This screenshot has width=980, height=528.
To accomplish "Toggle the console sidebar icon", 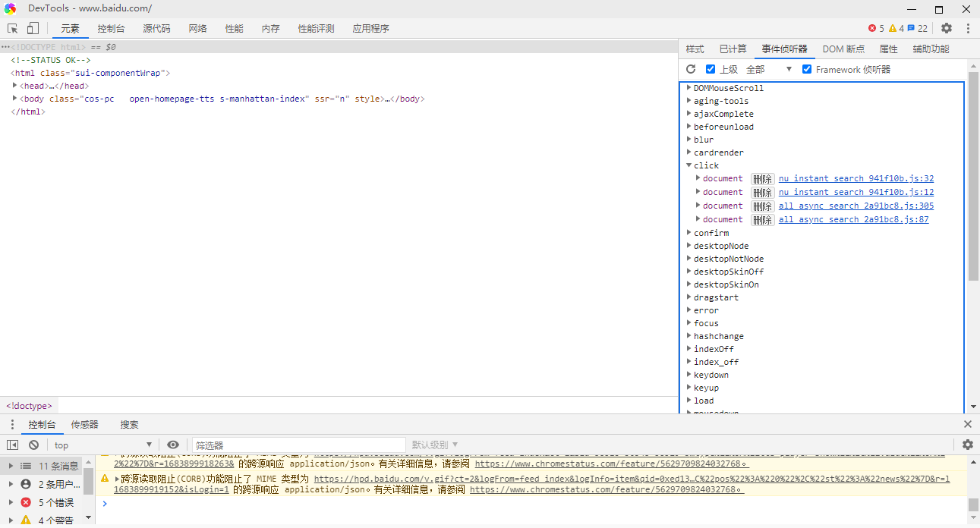I will pyautogui.click(x=13, y=445).
